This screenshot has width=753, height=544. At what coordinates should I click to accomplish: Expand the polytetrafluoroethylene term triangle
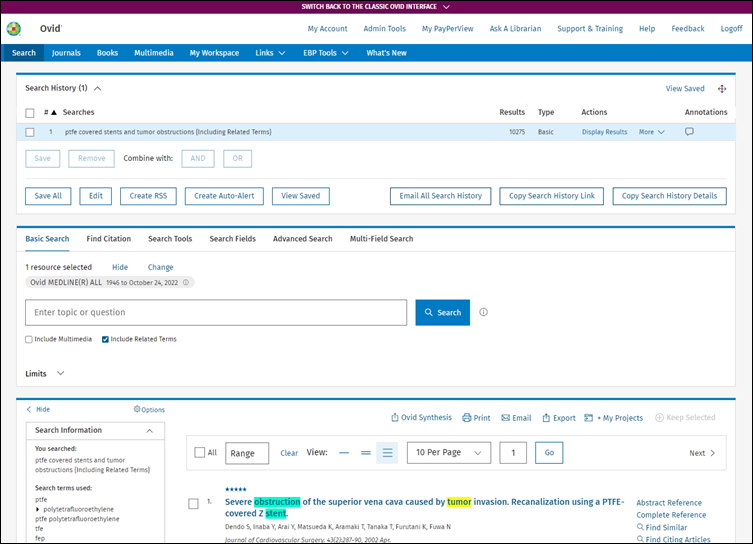click(x=38, y=509)
